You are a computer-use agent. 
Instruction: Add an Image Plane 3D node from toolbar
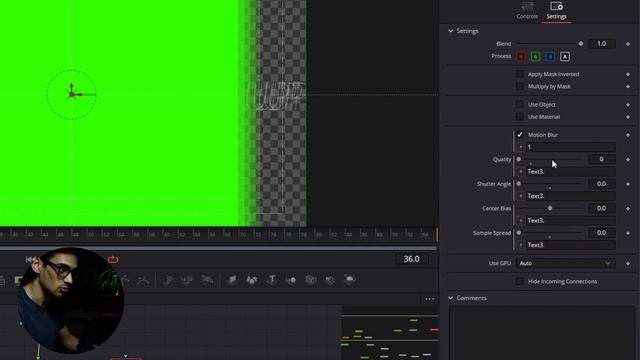[x=232, y=280]
